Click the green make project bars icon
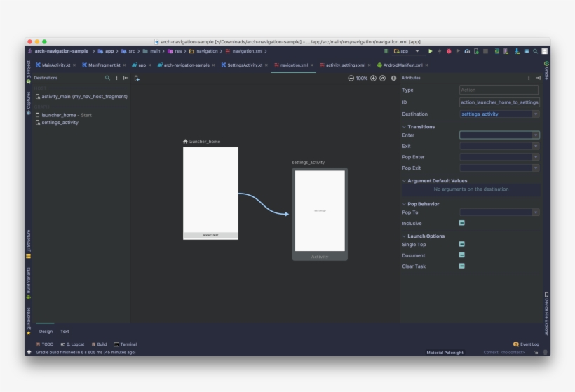 tap(386, 51)
